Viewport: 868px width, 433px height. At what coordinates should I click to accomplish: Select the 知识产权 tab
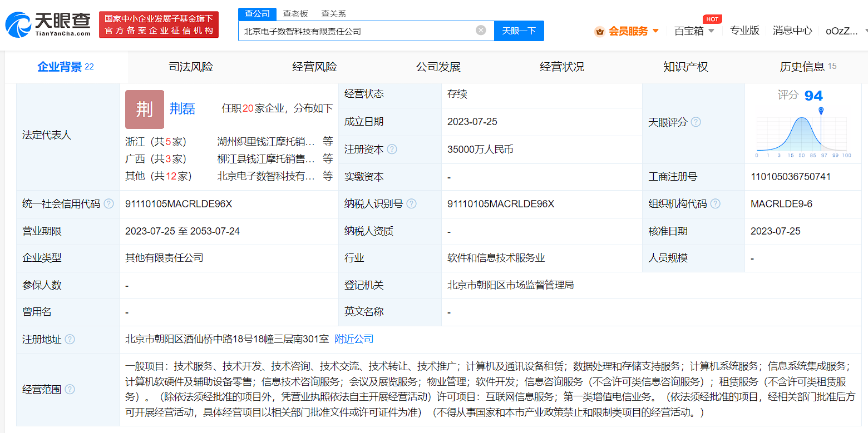click(x=685, y=67)
